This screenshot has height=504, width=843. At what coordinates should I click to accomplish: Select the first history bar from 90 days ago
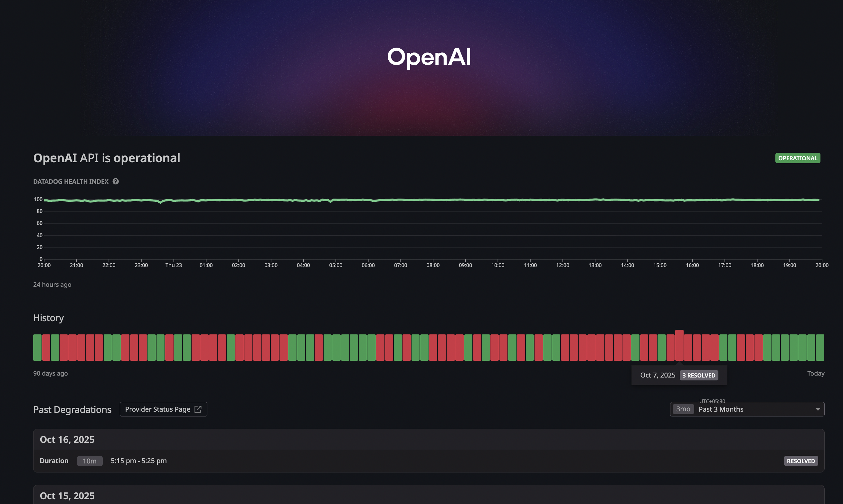point(37,348)
